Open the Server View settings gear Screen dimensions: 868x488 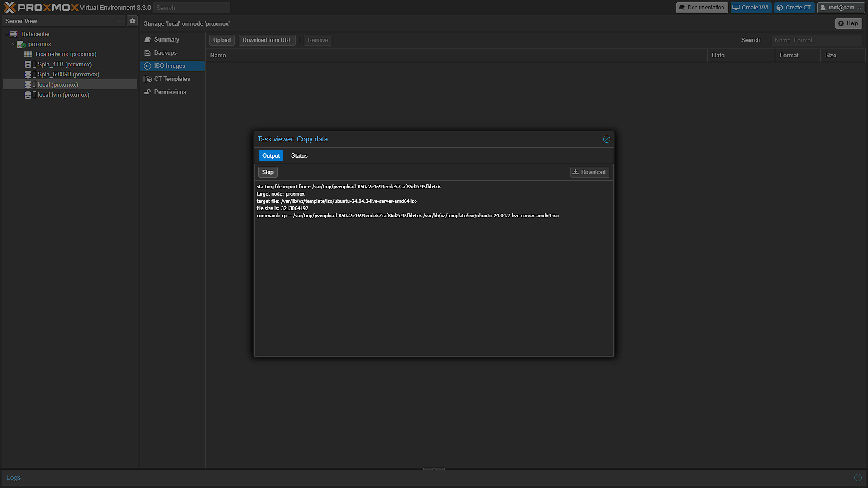[132, 21]
